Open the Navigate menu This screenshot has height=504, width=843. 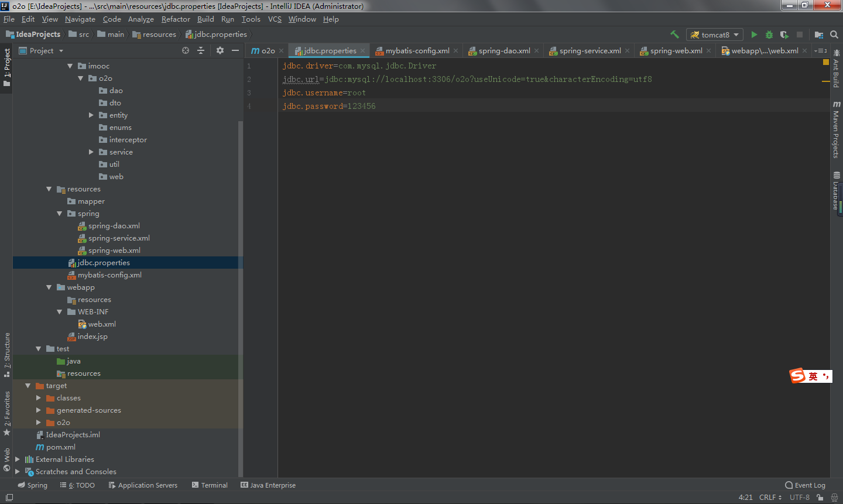click(x=80, y=19)
